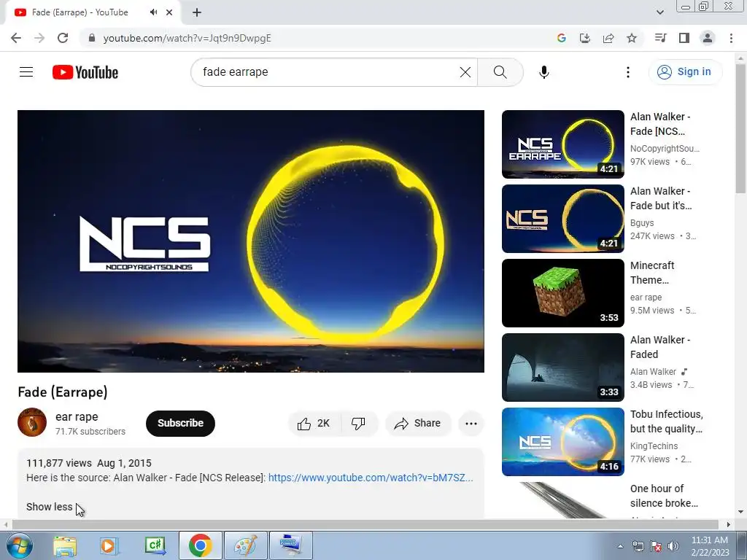
Task: Open the Minecraft Theme thumbnail
Action: tap(562, 293)
